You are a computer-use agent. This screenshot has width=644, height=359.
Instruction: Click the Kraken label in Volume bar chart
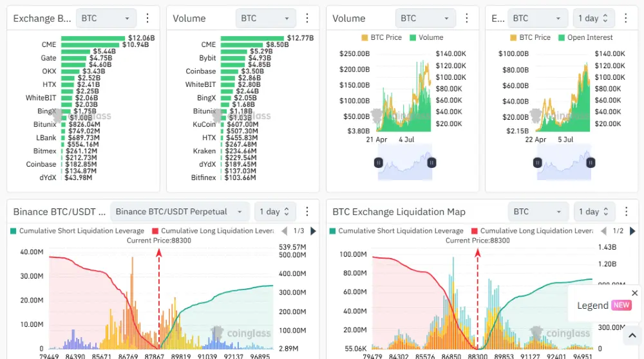pyautogui.click(x=205, y=151)
